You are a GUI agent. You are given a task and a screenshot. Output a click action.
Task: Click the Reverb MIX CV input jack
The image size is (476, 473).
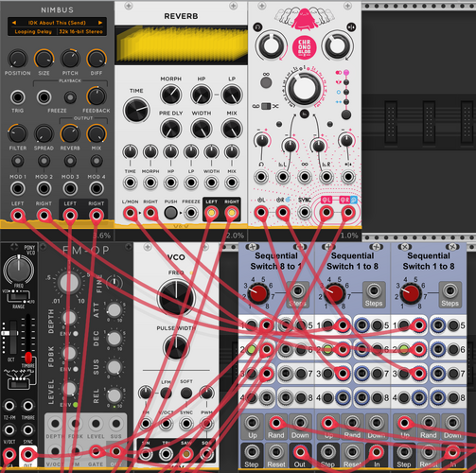(x=232, y=183)
